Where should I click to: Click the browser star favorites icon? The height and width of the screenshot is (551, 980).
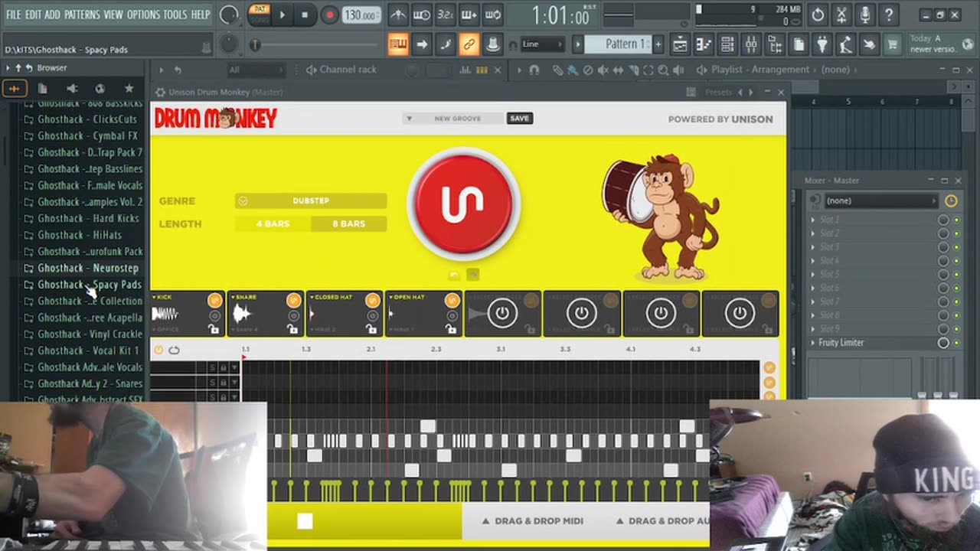(129, 89)
